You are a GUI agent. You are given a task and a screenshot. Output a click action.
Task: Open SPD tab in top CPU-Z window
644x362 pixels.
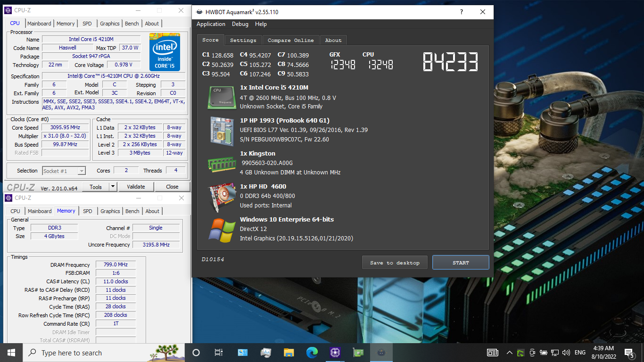coord(87,24)
